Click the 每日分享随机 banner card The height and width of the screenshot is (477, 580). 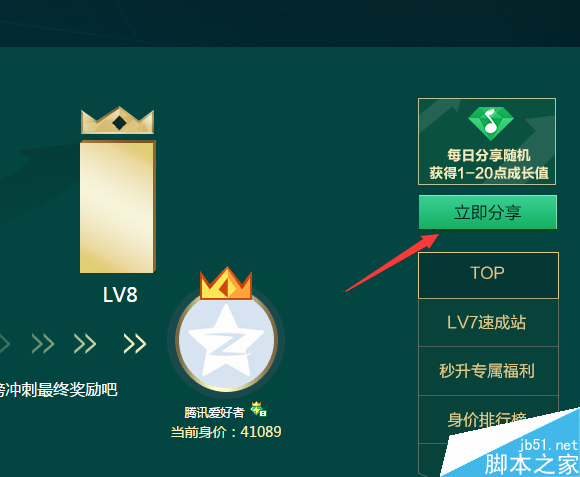(487, 141)
